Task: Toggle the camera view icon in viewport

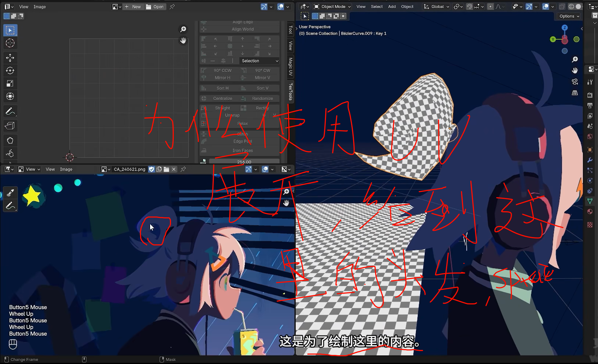Action: tap(575, 82)
